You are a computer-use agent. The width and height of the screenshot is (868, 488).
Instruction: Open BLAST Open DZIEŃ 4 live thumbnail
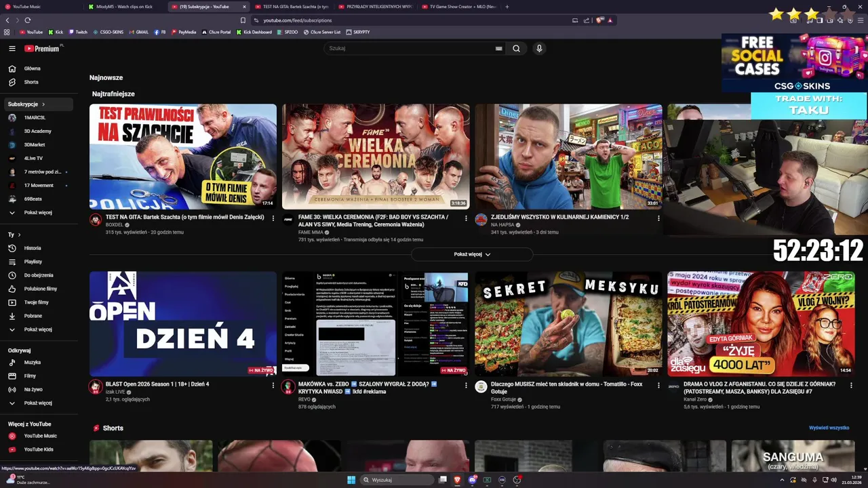(x=183, y=324)
